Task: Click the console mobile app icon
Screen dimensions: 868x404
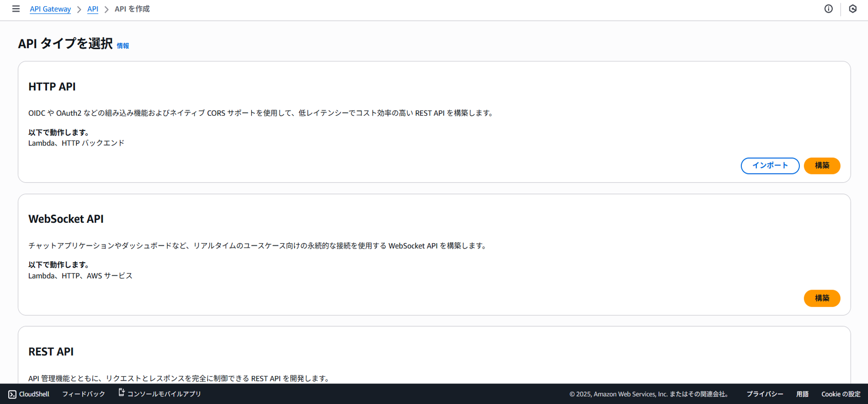Action: [x=121, y=393]
